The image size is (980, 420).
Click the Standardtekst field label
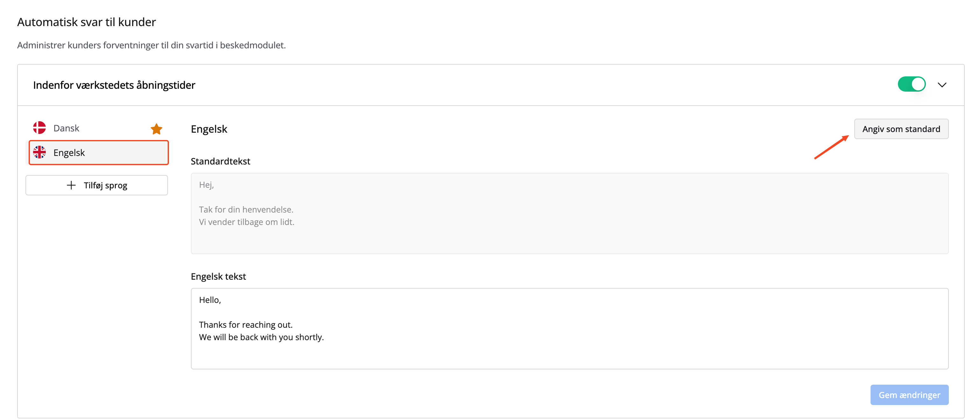click(220, 161)
